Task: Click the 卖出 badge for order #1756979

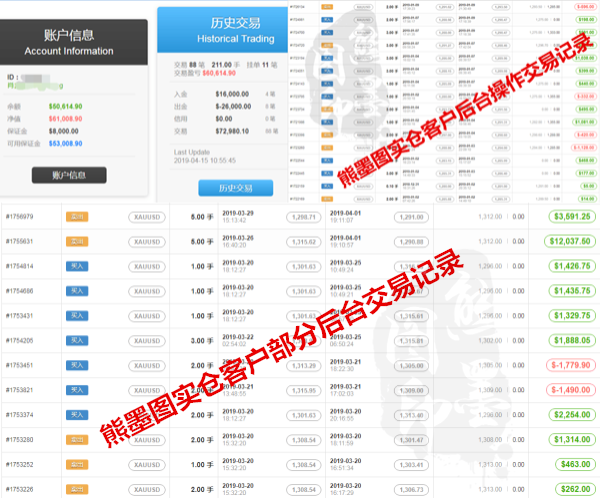Action: 76,216
